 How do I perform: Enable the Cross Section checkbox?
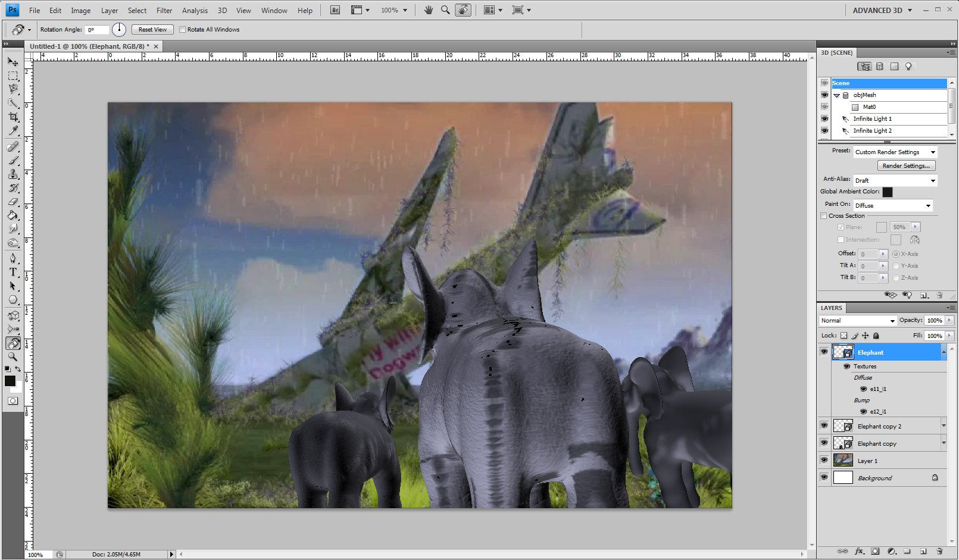(x=824, y=216)
